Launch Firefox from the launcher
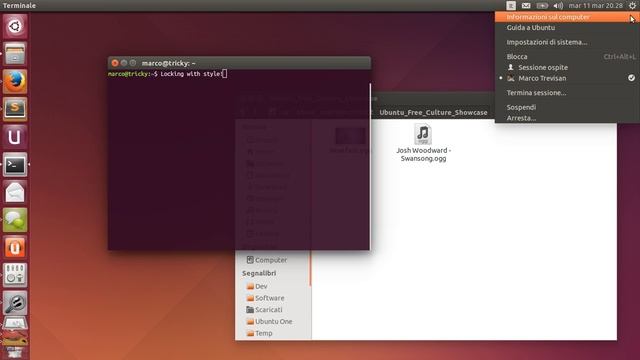Image resolution: width=640 pixels, height=360 pixels. coord(15,81)
